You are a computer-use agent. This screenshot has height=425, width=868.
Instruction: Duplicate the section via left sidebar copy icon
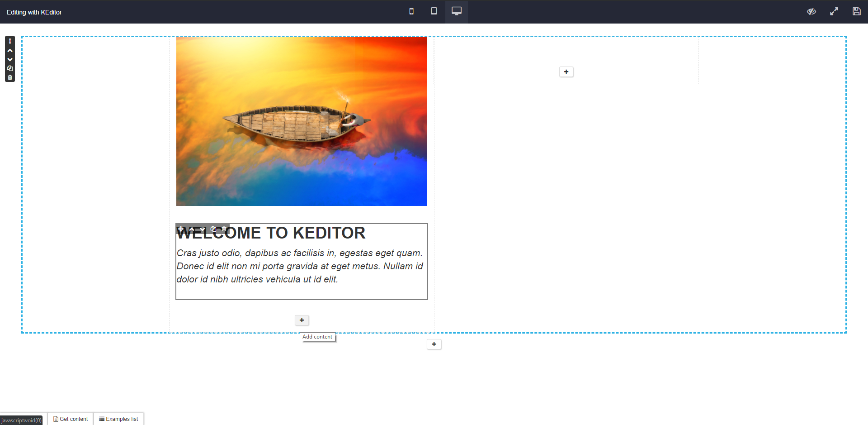(x=9, y=68)
